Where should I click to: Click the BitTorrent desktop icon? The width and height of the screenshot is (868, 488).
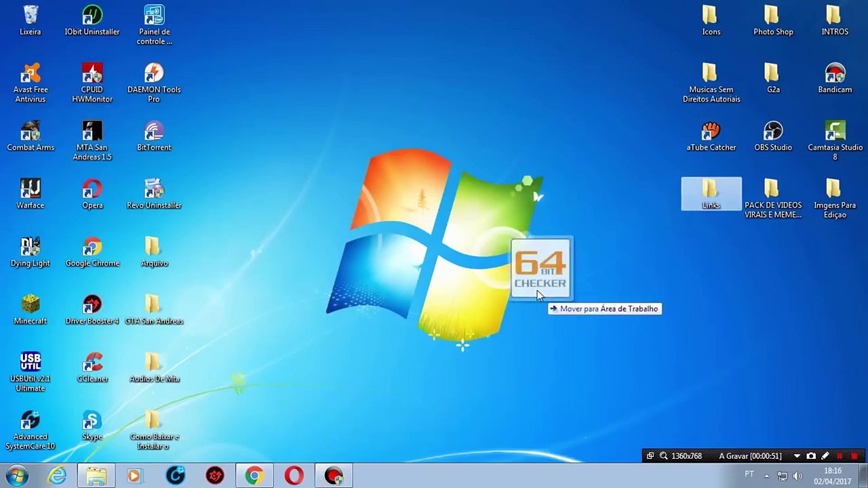pyautogui.click(x=154, y=136)
